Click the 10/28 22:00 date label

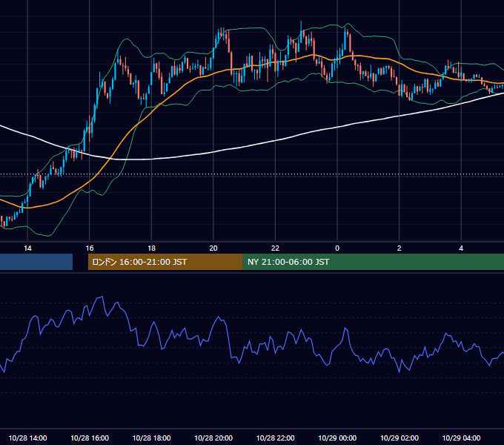point(275,438)
